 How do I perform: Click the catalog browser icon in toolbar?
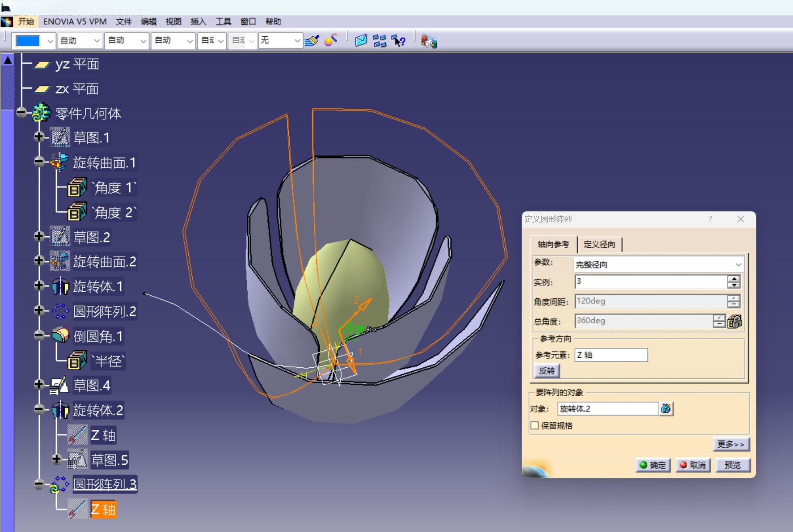tap(429, 41)
